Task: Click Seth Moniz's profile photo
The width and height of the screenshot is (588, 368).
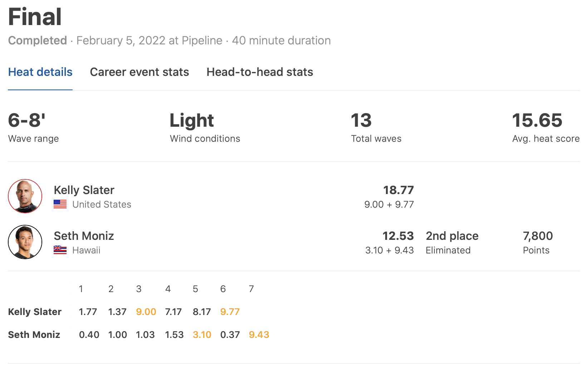Action: click(x=25, y=242)
